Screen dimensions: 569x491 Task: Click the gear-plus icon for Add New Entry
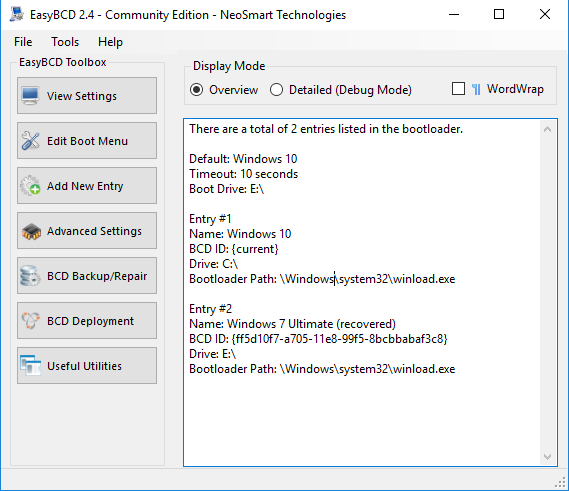(x=30, y=185)
